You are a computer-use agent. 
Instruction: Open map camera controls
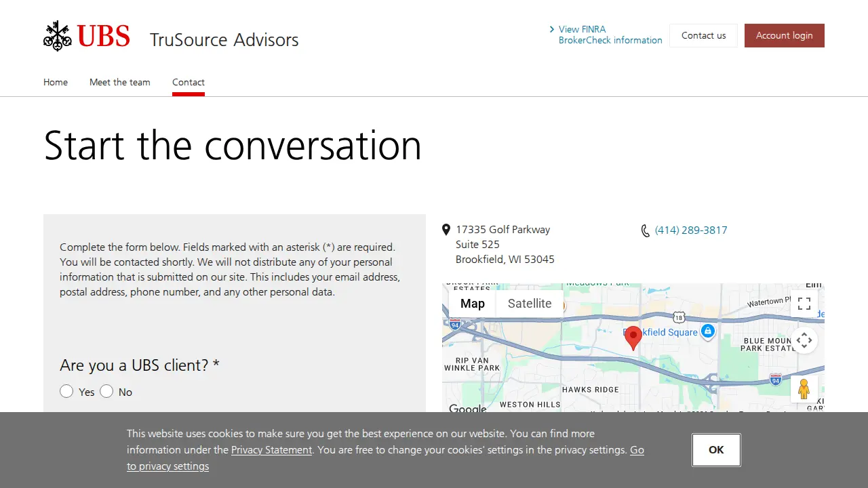point(804,340)
